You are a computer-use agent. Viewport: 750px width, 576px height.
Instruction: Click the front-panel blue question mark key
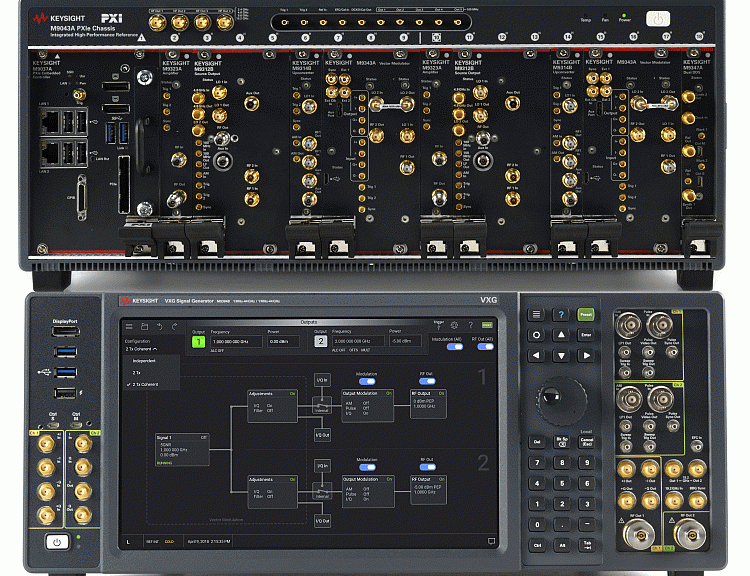[x=561, y=314]
